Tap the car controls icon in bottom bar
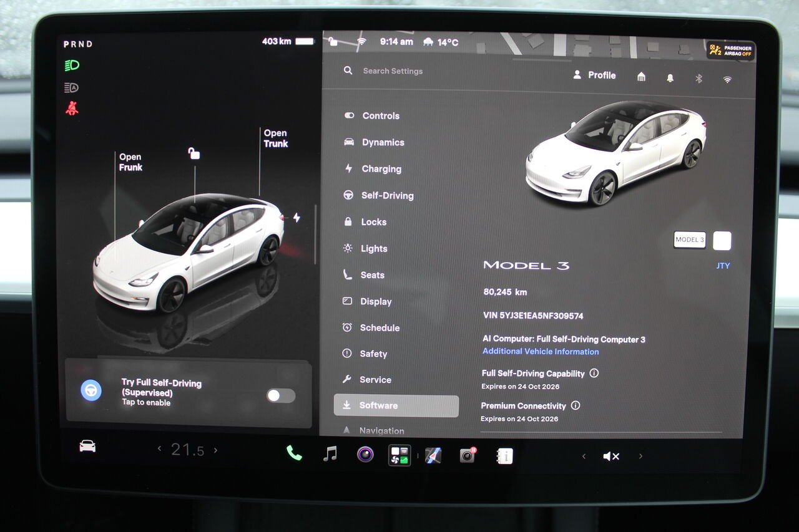Viewport: 799px width, 532px height. (87, 446)
